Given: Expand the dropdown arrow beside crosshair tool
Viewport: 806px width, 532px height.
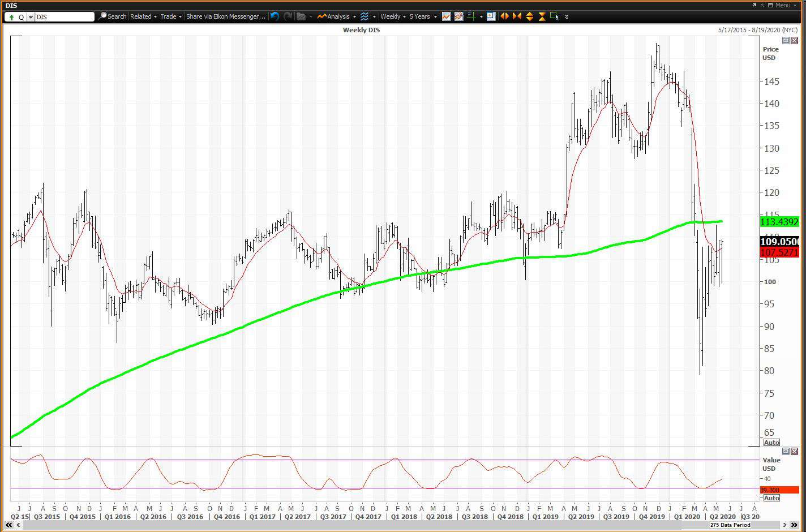Looking at the screenshot, I should (481, 17).
